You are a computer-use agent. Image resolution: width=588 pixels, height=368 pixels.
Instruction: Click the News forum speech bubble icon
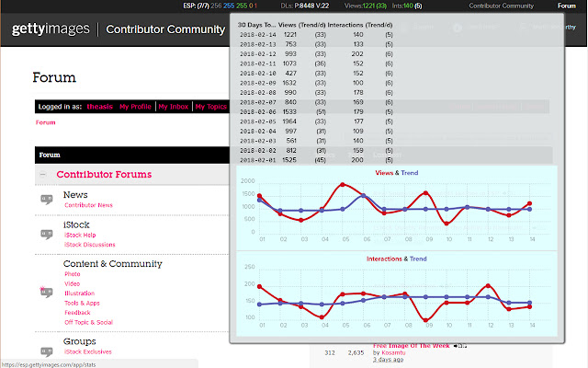pos(47,200)
